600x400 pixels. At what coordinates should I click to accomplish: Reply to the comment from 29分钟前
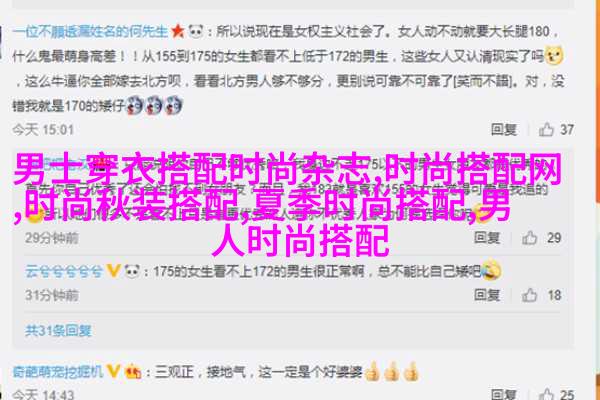(x=487, y=238)
